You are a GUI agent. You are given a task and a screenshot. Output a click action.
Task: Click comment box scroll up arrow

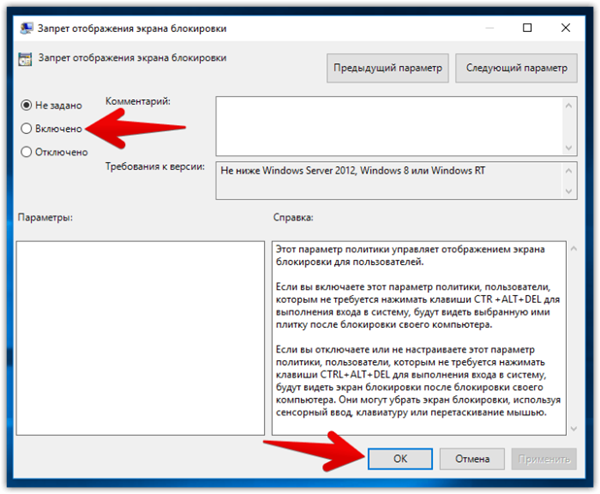click(569, 106)
